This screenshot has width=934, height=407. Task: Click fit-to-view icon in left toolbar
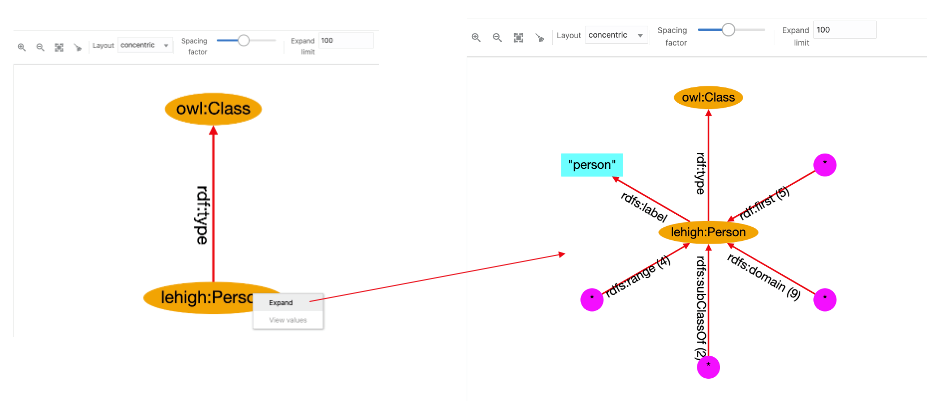pyautogui.click(x=59, y=47)
